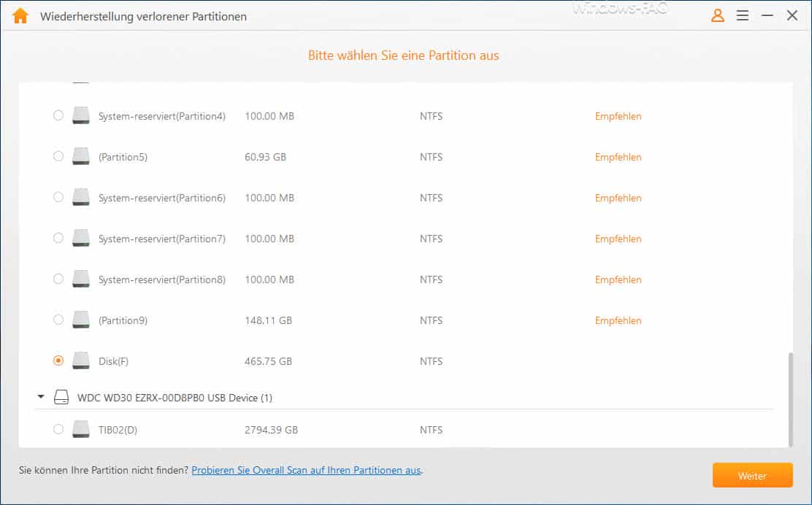Open the Overall Scan link
Viewport: 812px width, 505px height.
pyautogui.click(x=306, y=470)
